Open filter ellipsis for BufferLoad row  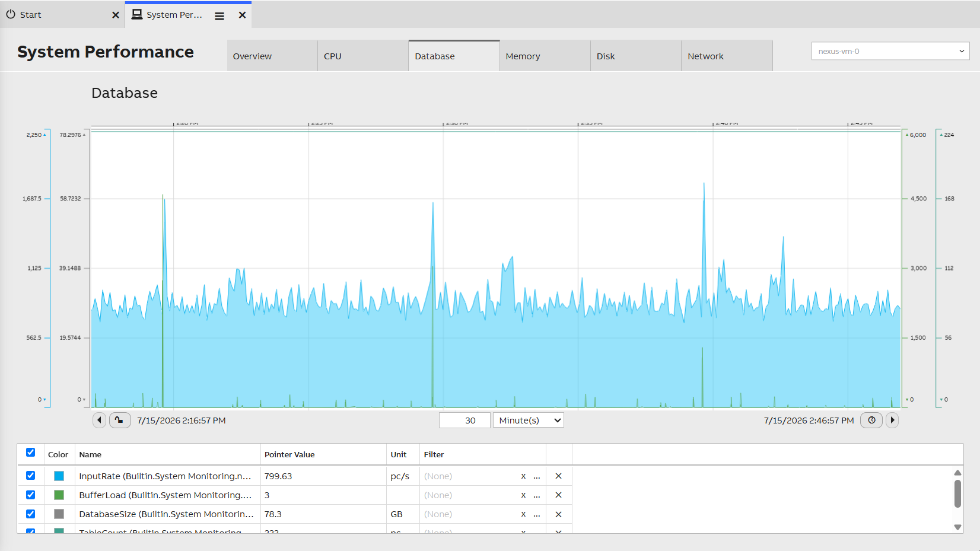click(x=537, y=495)
